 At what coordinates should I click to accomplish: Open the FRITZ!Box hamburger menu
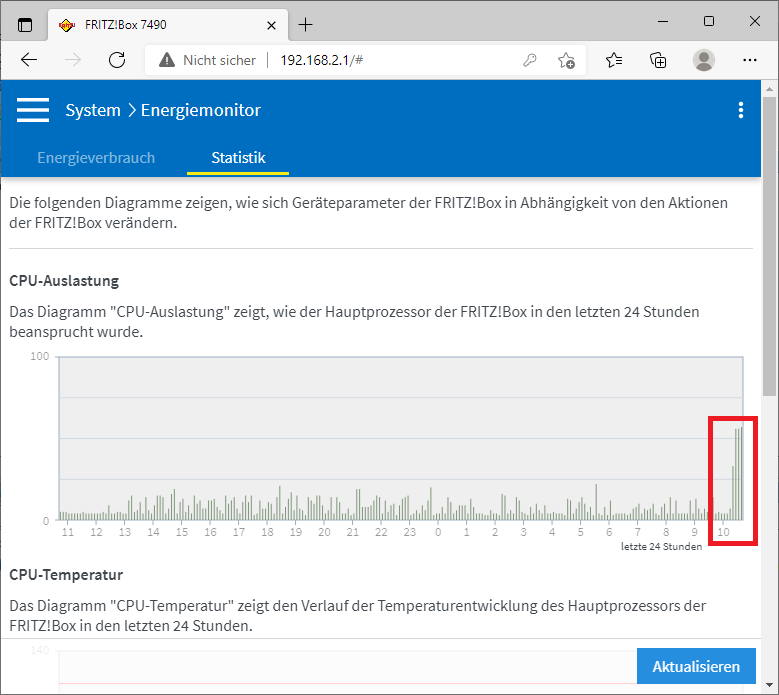[x=33, y=110]
